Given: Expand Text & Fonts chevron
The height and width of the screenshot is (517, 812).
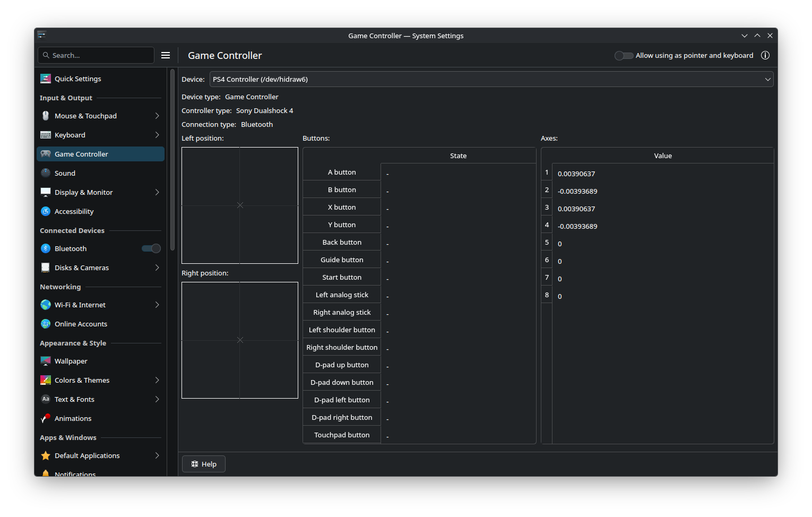Looking at the screenshot, I should (x=157, y=399).
